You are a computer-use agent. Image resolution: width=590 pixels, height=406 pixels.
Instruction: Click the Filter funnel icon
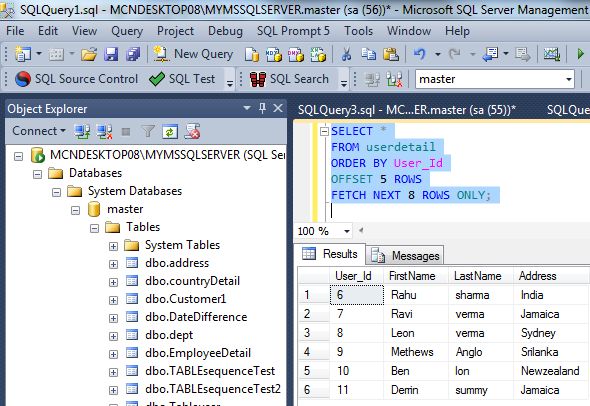click(x=148, y=131)
